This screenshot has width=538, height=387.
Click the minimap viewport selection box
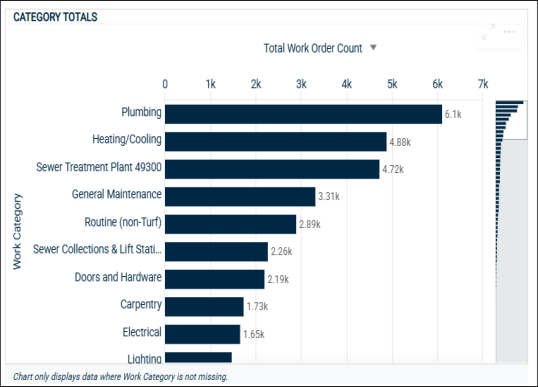pyautogui.click(x=511, y=120)
